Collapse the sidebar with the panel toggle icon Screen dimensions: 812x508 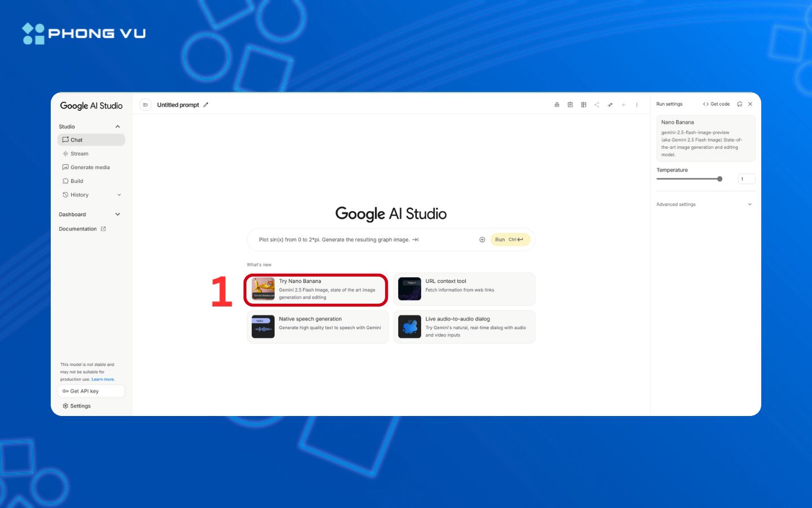[x=145, y=105]
